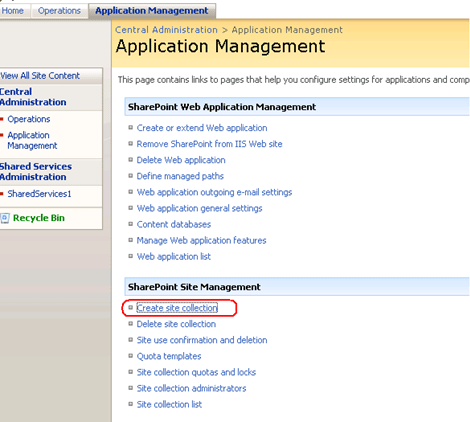This screenshot has width=470, height=422.
Task: Open Web application general settings
Action: [x=199, y=208]
